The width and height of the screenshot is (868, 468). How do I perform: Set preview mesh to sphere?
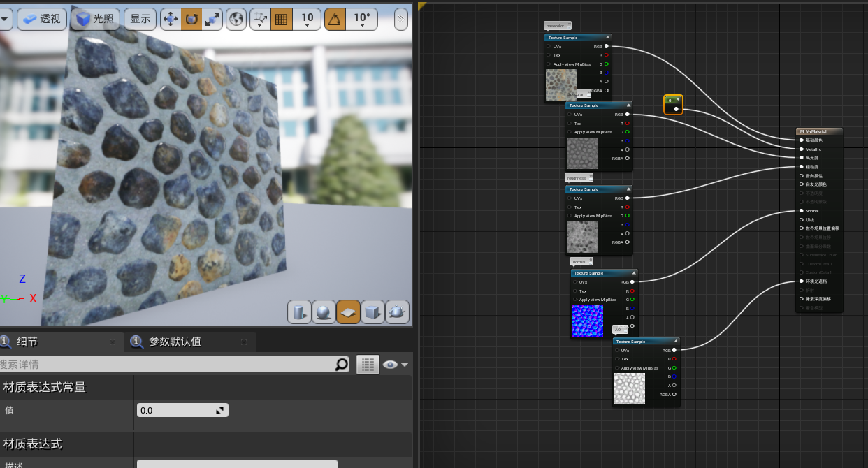pyautogui.click(x=324, y=312)
